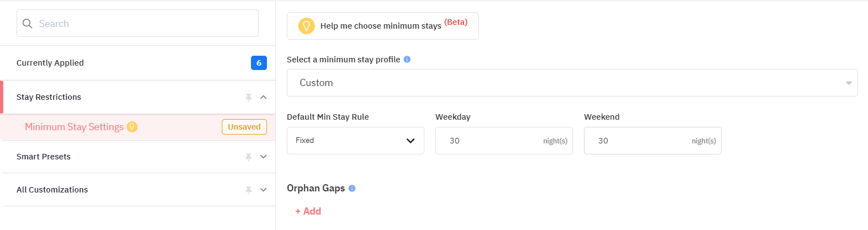Click Help me choose minimum stays button
This screenshot has width=868, height=230.
click(x=383, y=26)
